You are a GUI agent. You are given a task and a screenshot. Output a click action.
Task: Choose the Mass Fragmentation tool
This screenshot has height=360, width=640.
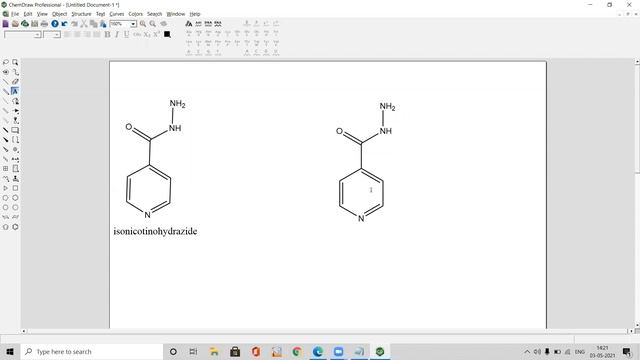[x=15, y=72]
